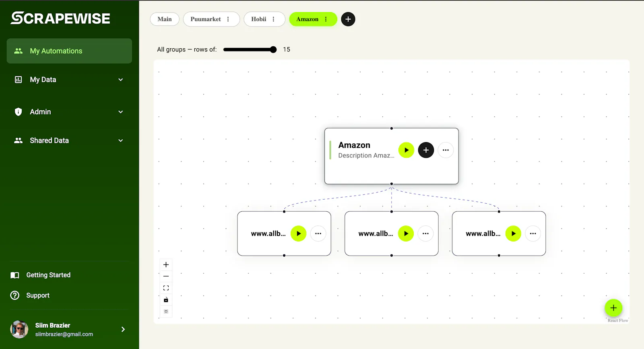Click the green floating add button
The width and height of the screenshot is (644, 349).
click(613, 308)
